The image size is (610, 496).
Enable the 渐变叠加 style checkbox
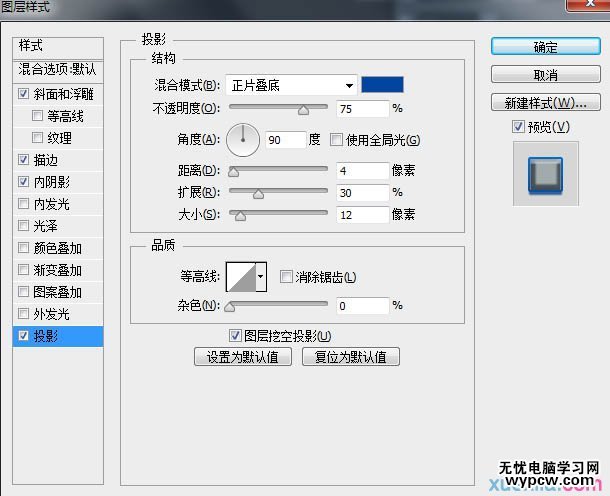(23, 270)
